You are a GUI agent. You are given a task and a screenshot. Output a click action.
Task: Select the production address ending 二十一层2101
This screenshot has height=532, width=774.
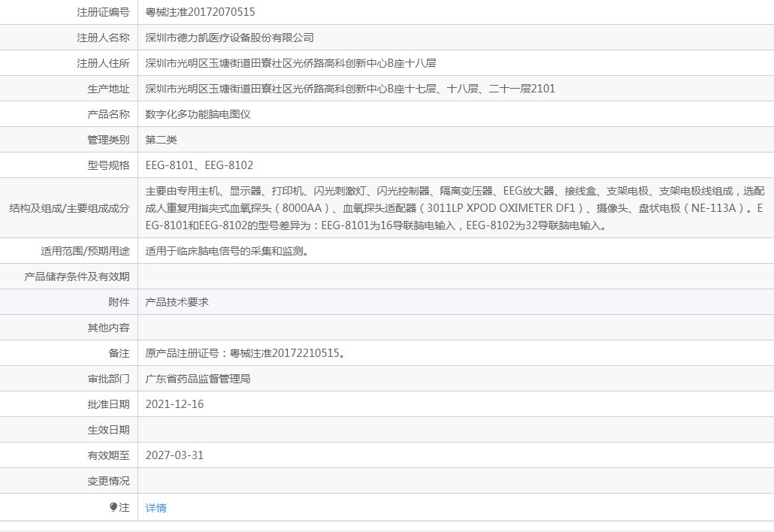coord(350,89)
